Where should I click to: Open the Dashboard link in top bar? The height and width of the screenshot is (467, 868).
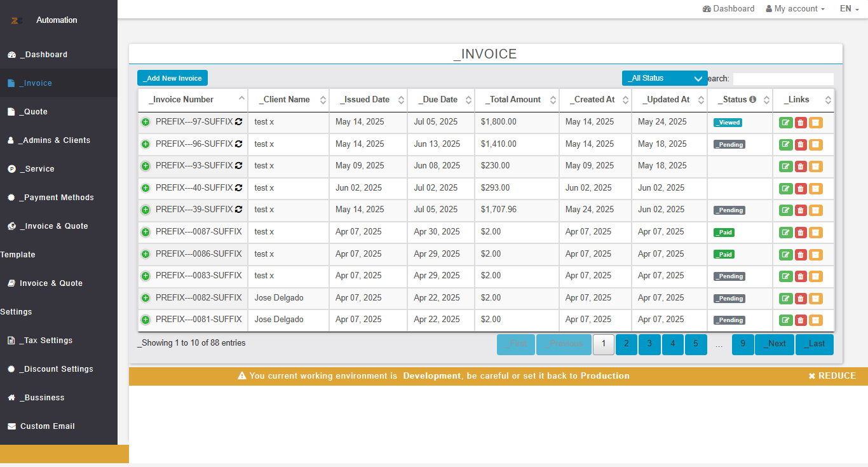tap(729, 9)
